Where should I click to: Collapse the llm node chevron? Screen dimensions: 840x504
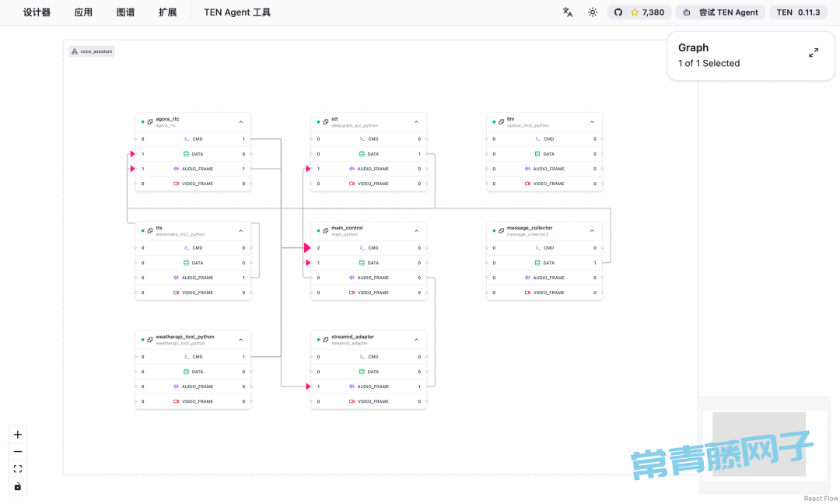592,122
